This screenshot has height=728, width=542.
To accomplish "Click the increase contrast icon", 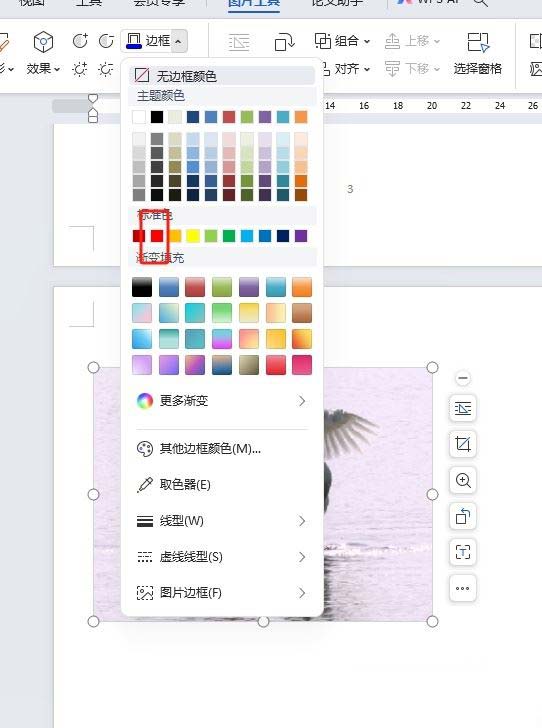I will (80, 41).
